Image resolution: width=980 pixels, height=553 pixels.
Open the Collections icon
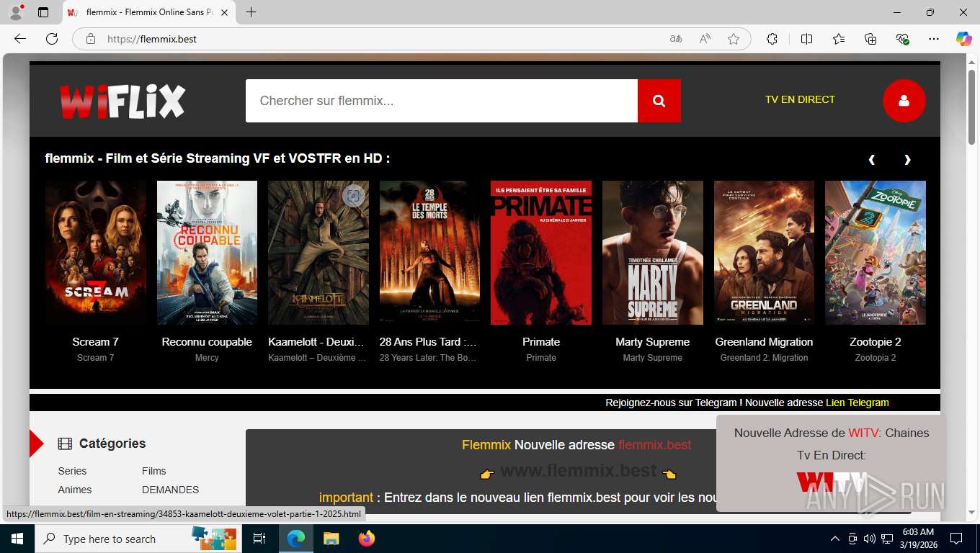point(870,39)
